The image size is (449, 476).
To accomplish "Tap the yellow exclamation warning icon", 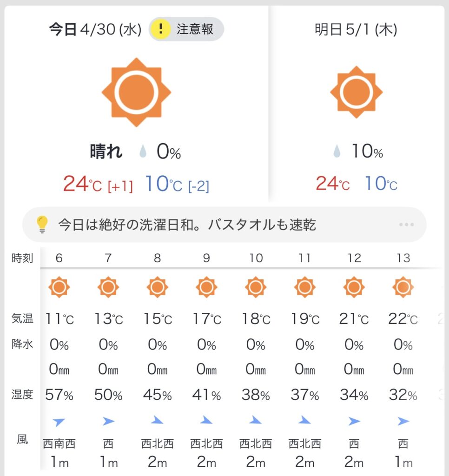I will (160, 29).
